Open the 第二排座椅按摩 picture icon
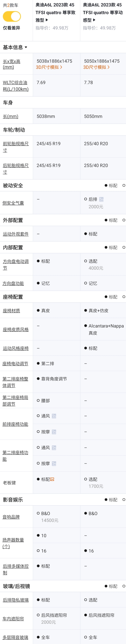This screenshot has height=644, width=126. 54,463
